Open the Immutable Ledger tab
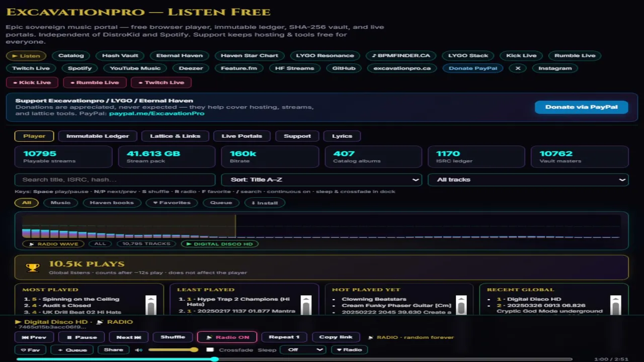644x362 pixels. coord(98,136)
